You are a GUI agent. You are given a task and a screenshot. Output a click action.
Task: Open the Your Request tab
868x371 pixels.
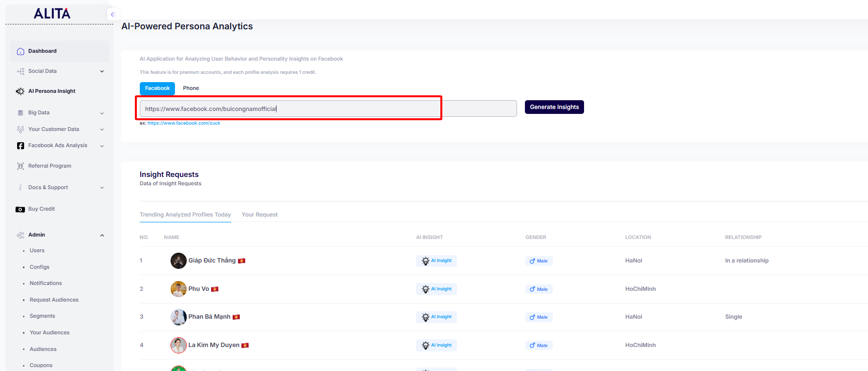(260, 215)
